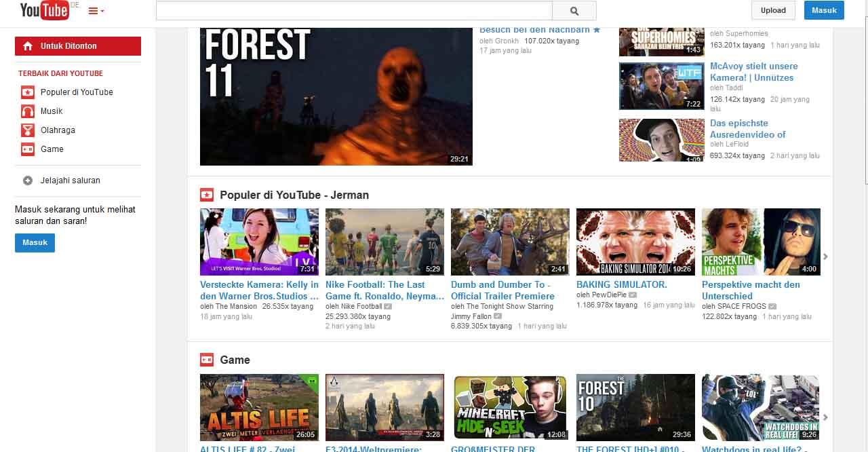
Task: Open the YouTube logo home link
Action: tap(45, 10)
